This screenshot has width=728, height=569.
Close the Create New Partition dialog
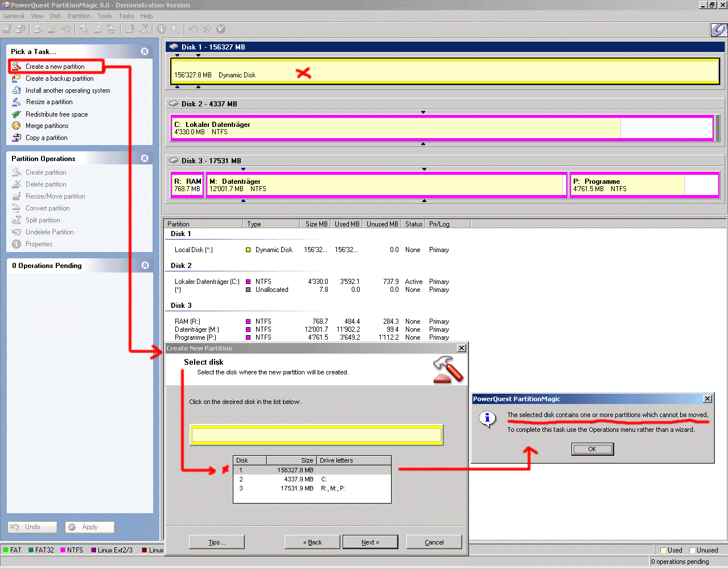pyautogui.click(x=462, y=348)
